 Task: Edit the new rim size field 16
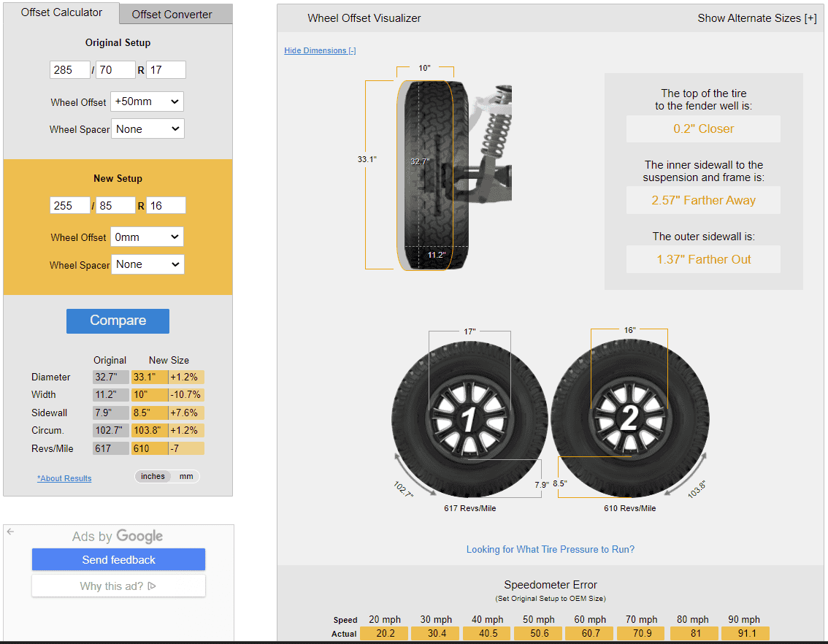[x=166, y=205]
